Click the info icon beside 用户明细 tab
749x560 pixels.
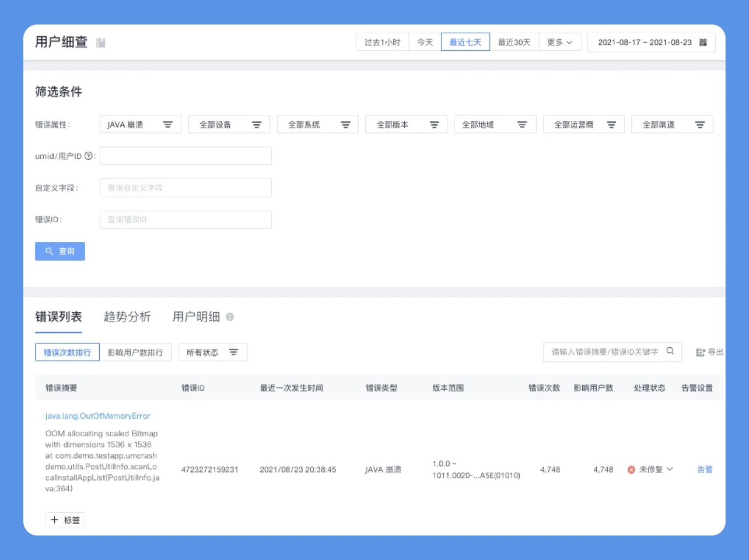230,317
